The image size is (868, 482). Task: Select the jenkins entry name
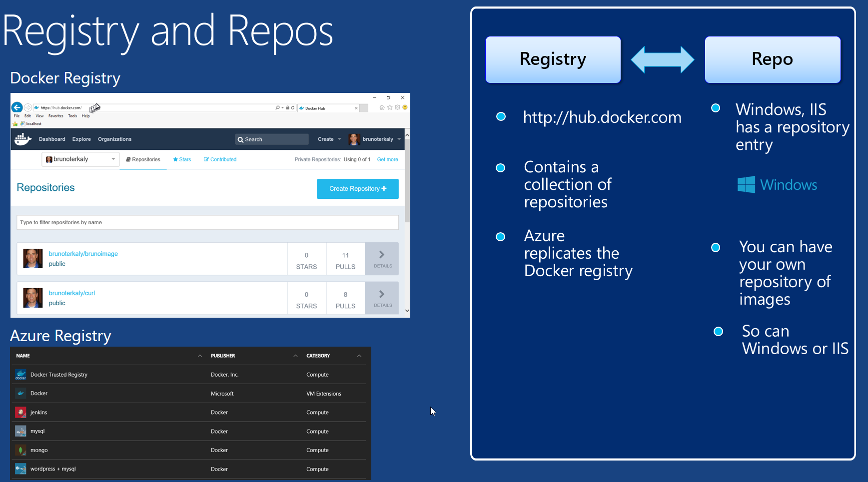tap(38, 413)
